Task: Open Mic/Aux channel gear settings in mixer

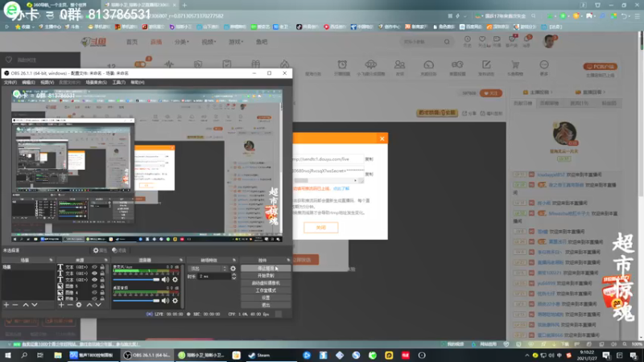Action: (175, 279)
